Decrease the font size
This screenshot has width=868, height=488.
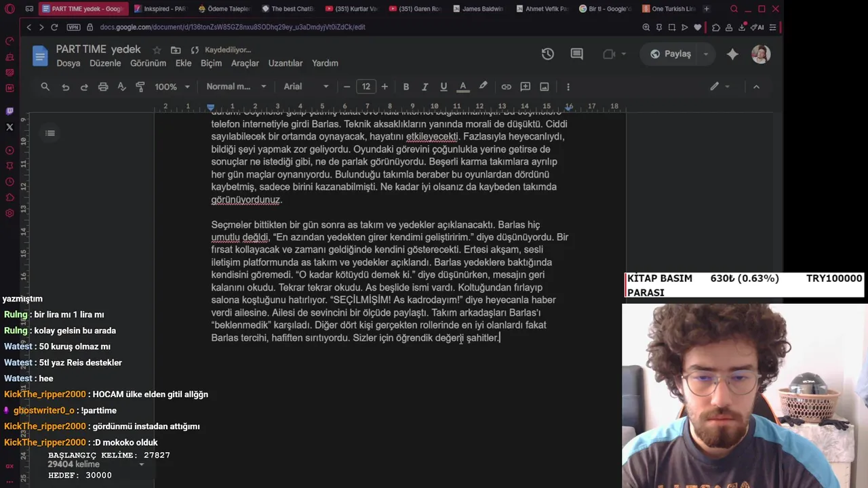(347, 87)
